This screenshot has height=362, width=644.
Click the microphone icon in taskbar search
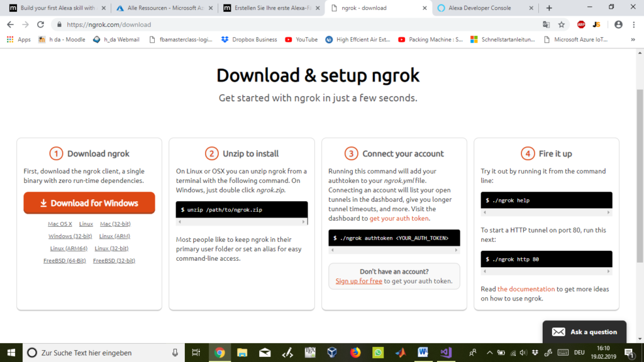point(175,353)
